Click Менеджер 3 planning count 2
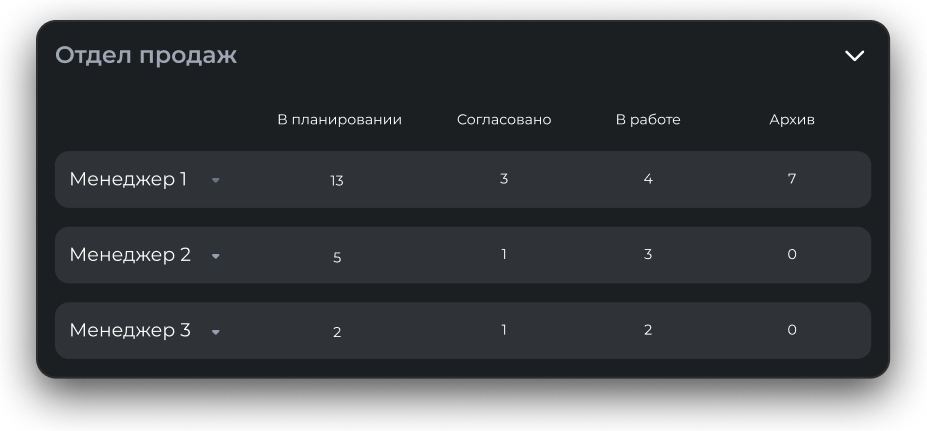 337,332
